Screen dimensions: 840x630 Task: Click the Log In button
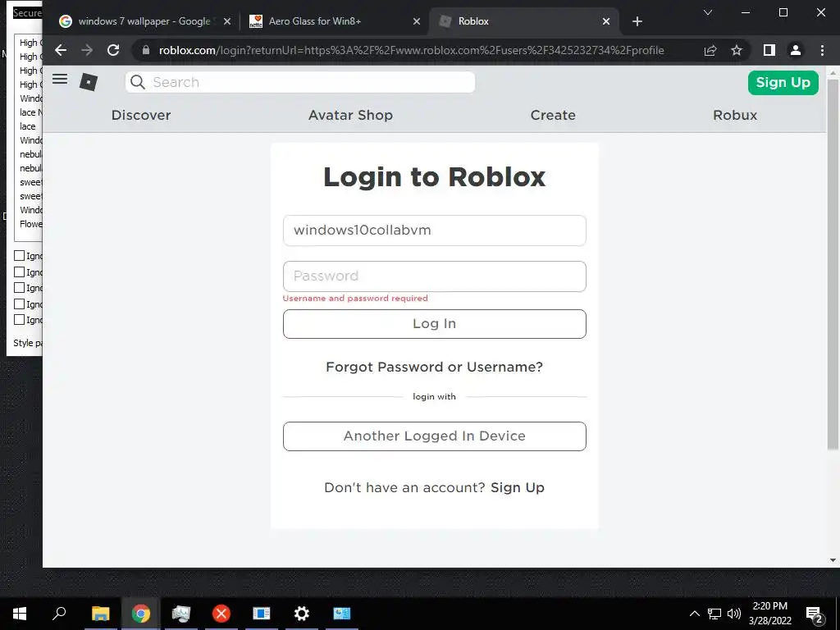point(435,323)
